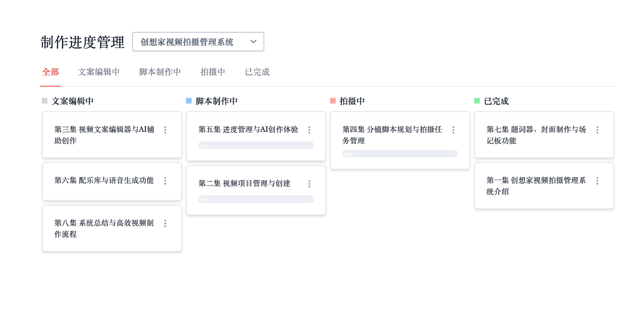This screenshot has height=334, width=644.
Task: Switch to the 脚本制作中 tab
Action: 160,72
